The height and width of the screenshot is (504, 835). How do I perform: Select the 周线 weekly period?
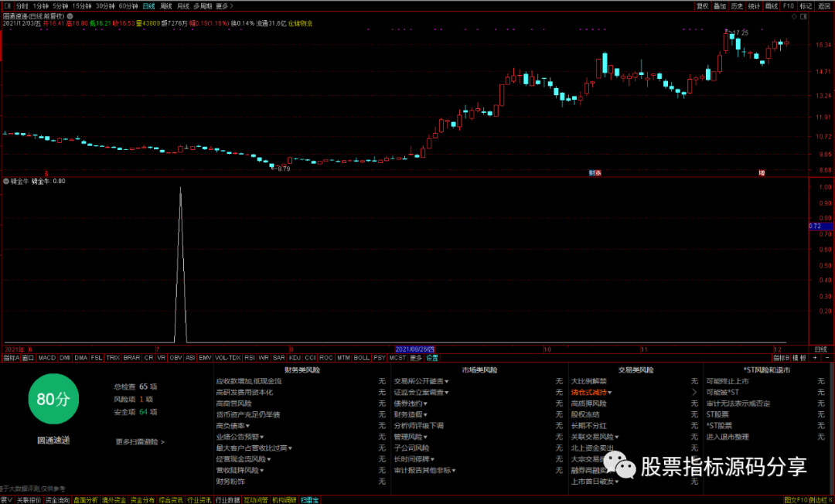point(166,6)
